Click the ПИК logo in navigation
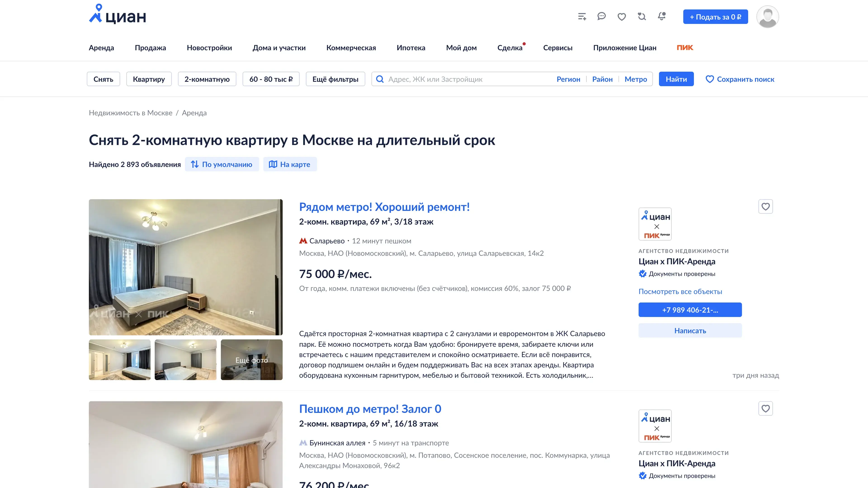 pos(685,47)
